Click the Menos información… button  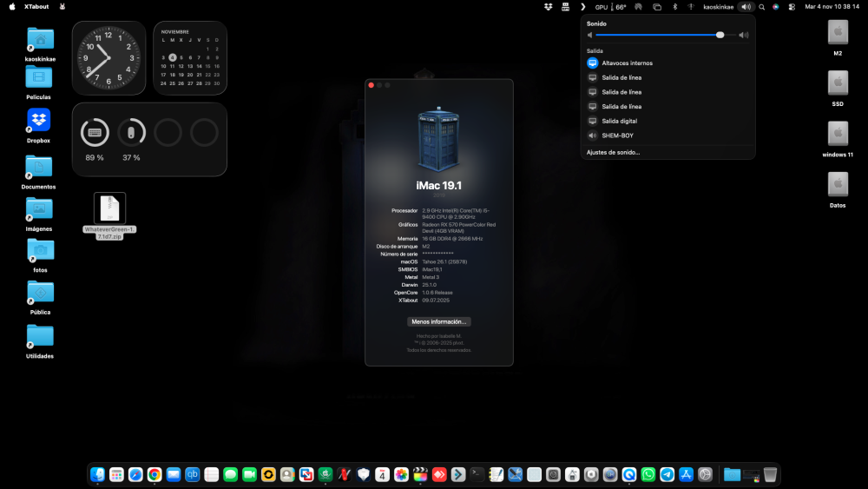pos(439,321)
